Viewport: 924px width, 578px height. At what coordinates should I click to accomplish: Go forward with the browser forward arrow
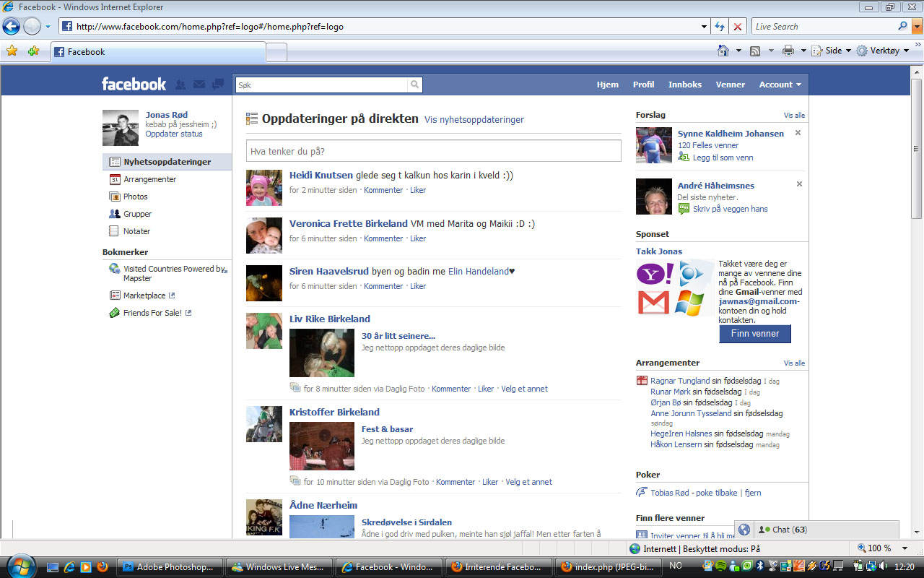(x=32, y=27)
